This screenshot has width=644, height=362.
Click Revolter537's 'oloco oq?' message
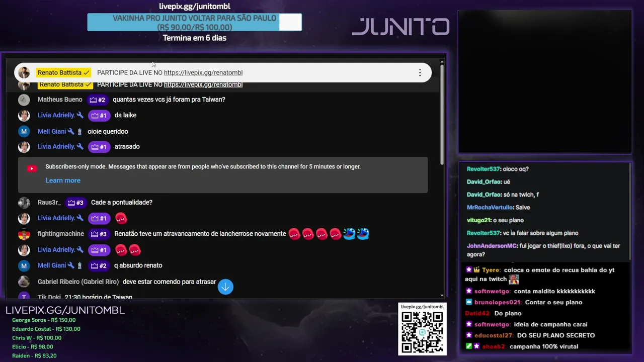(515, 169)
